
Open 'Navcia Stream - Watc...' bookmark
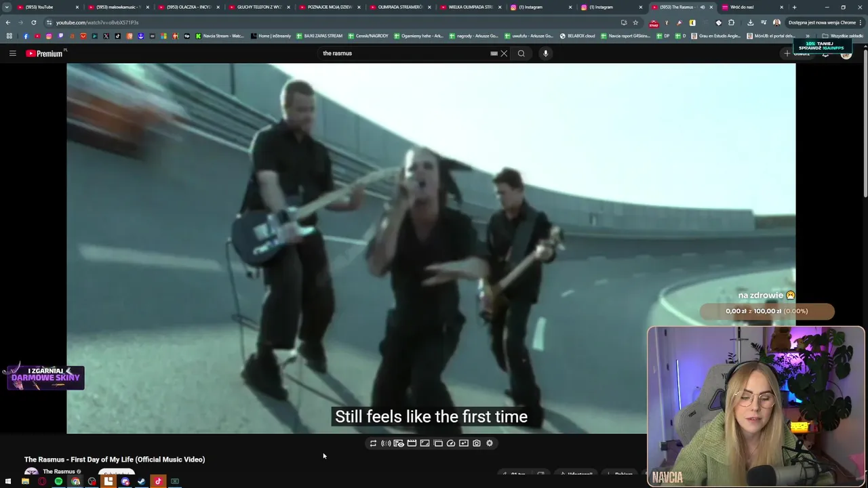click(220, 36)
